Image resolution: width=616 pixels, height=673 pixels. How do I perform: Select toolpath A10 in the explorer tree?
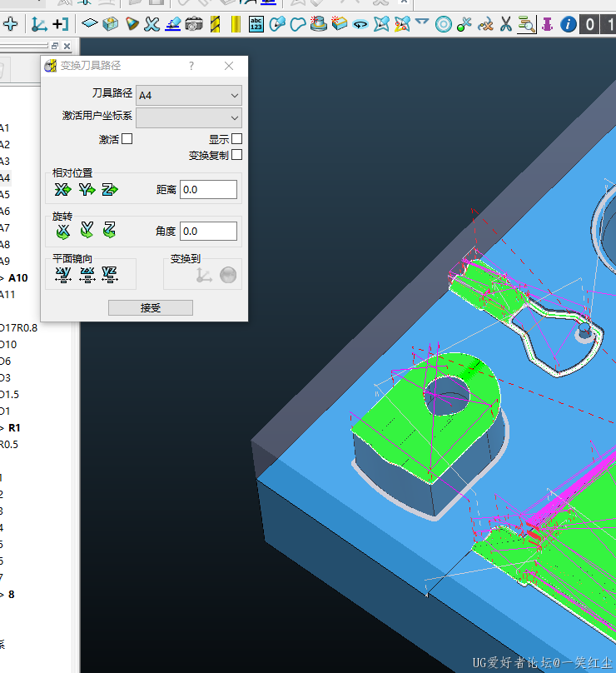(18, 278)
